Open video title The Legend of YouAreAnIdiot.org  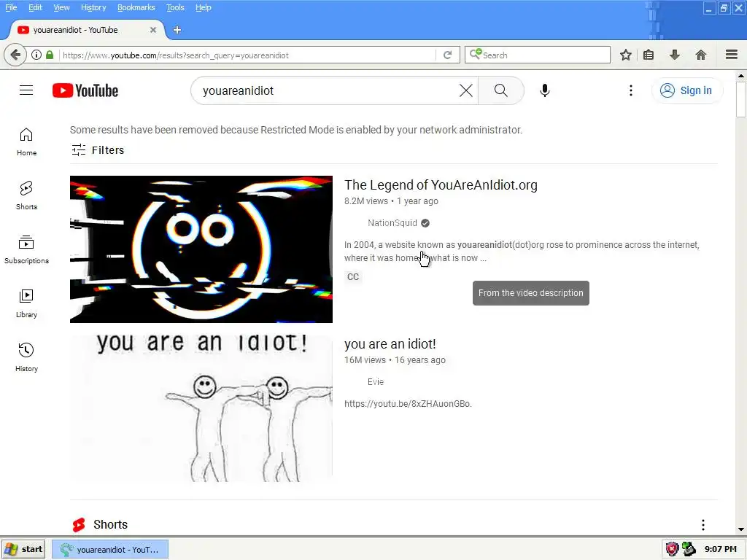(x=441, y=184)
